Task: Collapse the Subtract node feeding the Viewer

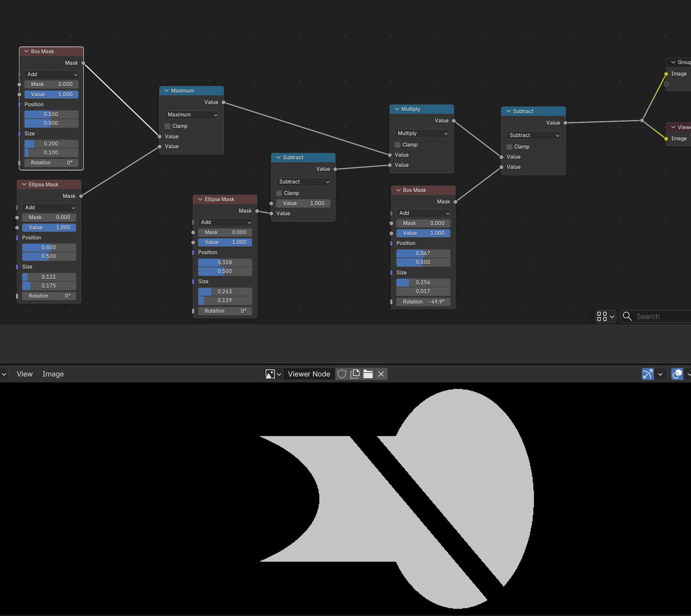Action: pyautogui.click(x=508, y=111)
